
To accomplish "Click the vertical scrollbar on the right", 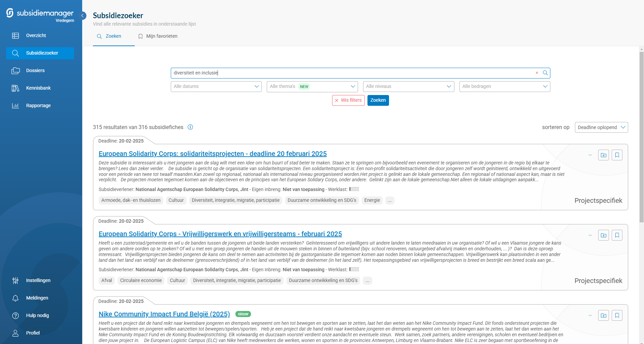I will [641, 135].
